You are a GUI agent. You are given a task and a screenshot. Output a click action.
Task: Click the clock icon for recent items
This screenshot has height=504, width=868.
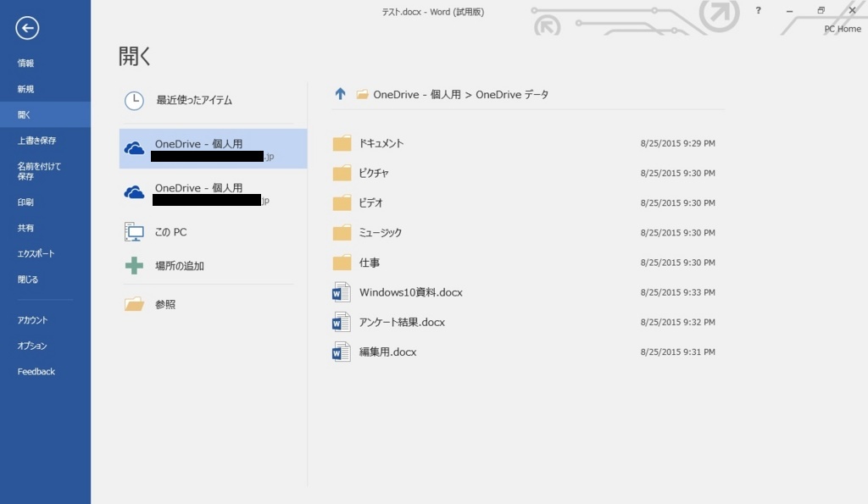pos(134,101)
